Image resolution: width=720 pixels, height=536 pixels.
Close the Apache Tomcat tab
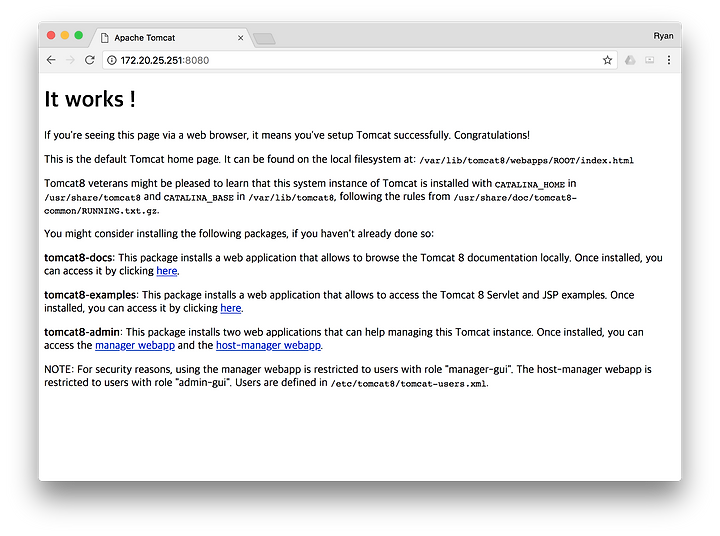click(240, 38)
